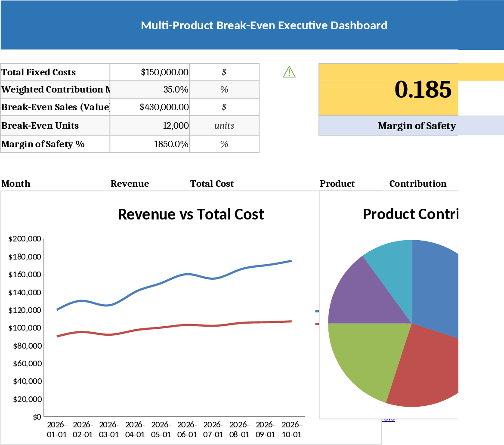Click the Contribution column header

417,184
